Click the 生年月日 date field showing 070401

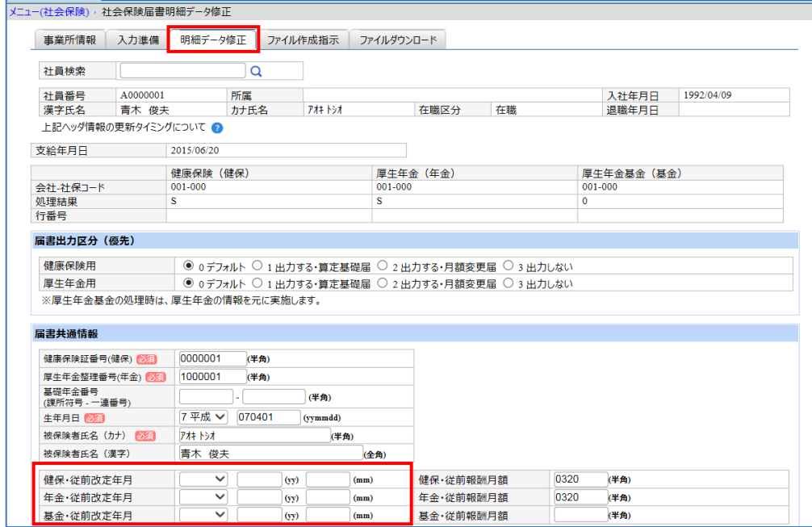[268, 417]
